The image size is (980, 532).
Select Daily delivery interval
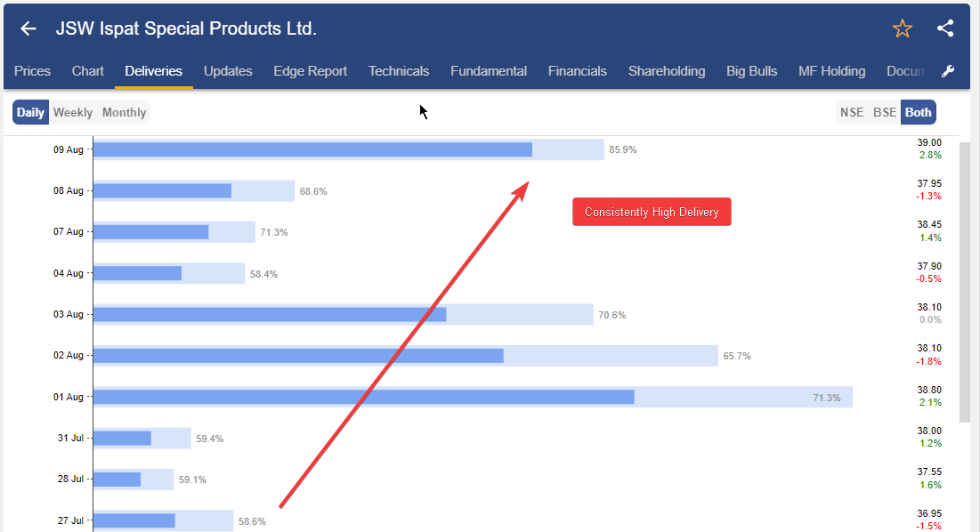[30, 112]
